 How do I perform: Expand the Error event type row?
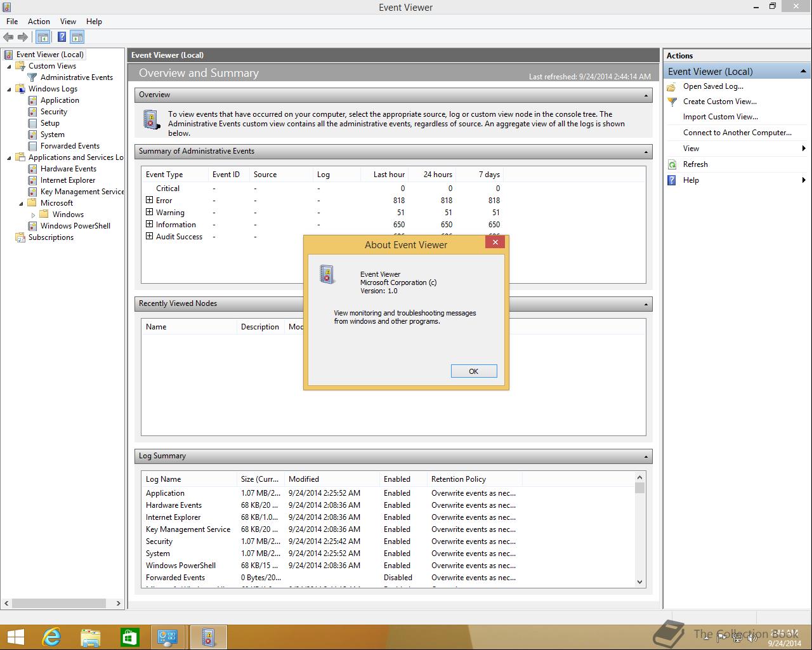tap(150, 200)
